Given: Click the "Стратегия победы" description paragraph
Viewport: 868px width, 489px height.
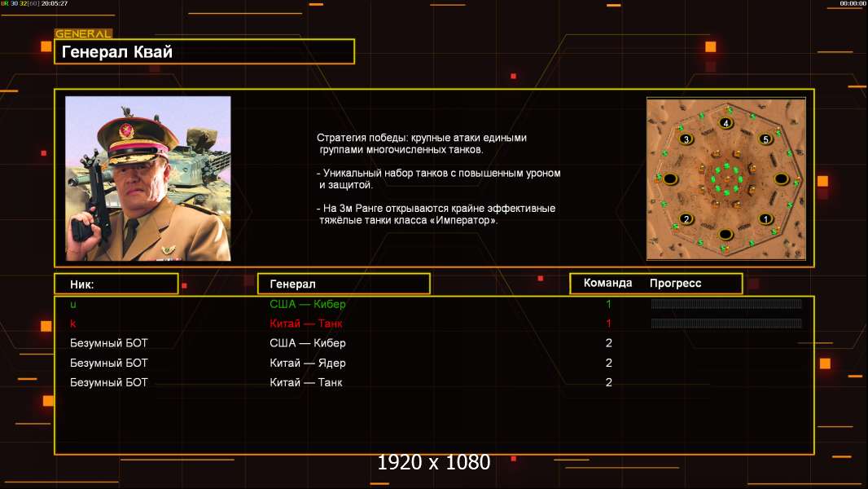Looking at the screenshot, I should [422, 143].
